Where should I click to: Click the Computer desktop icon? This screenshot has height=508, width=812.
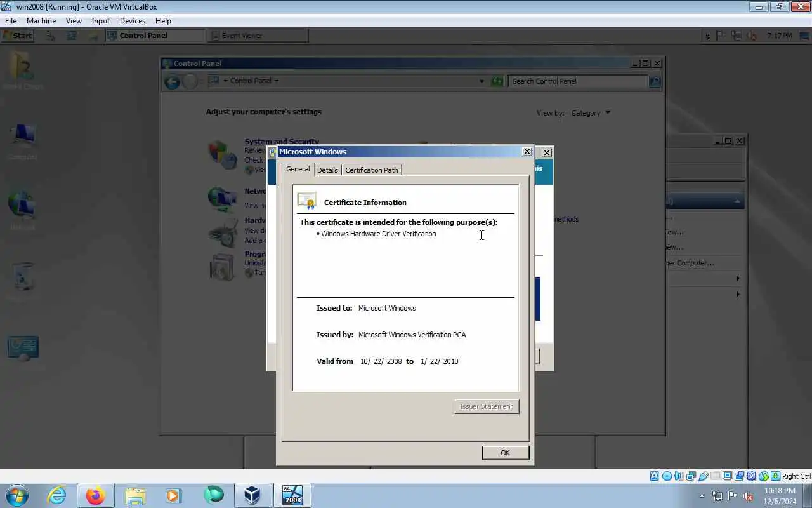pos(23,136)
